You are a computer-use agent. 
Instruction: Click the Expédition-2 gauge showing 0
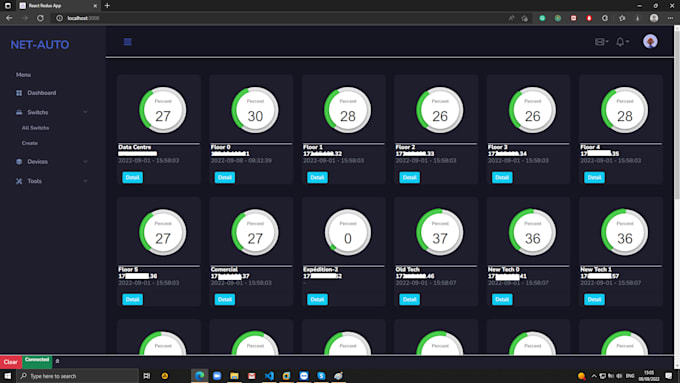click(x=347, y=232)
